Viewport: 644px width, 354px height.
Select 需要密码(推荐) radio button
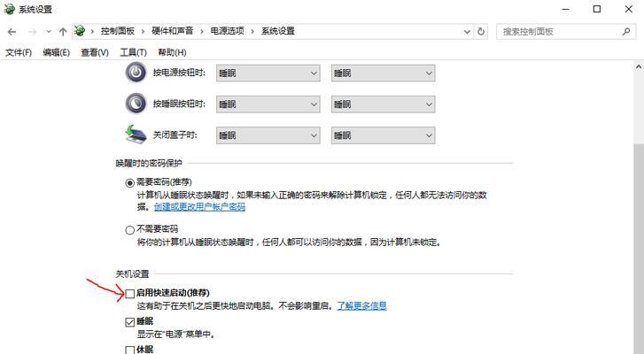(130, 183)
